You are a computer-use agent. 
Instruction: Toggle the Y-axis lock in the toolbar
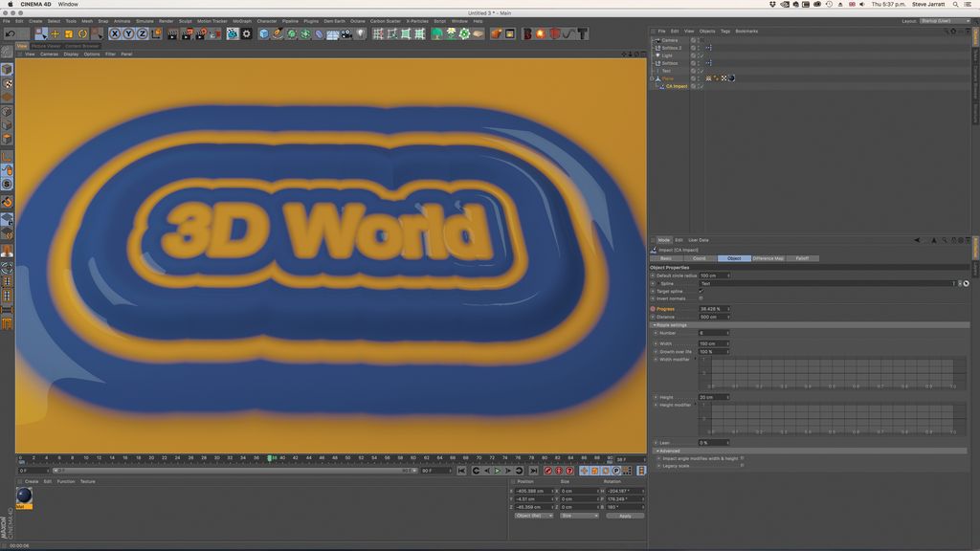pyautogui.click(x=128, y=34)
